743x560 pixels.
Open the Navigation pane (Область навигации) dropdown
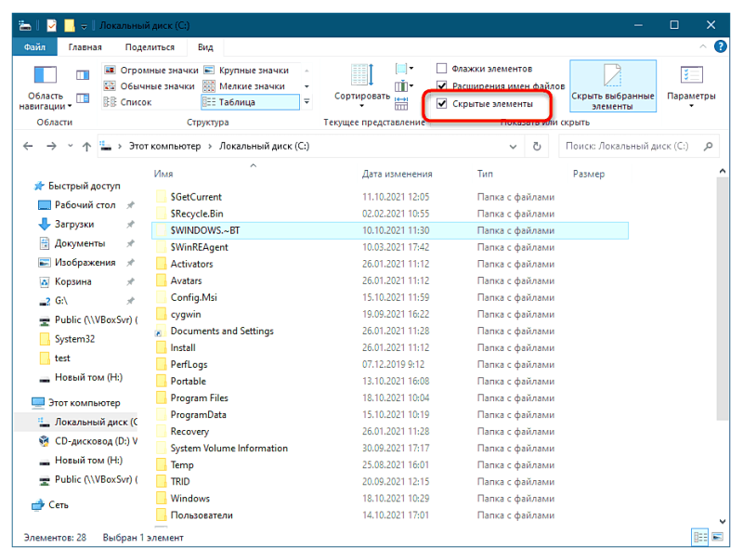pyautogui.click(x=45, y=88)
